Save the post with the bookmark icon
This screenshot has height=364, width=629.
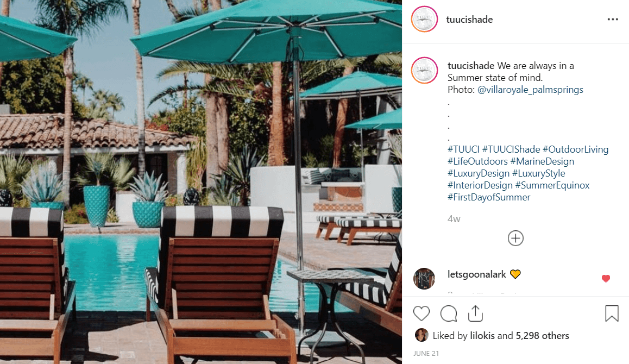[x=612, y=313]
